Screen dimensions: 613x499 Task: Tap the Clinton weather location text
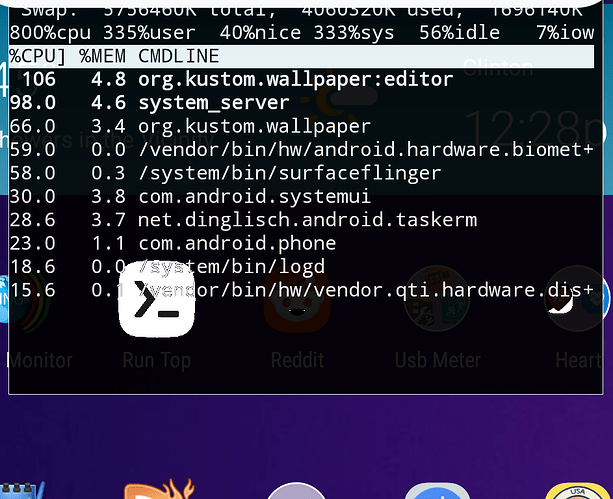(x=497, y=68)
